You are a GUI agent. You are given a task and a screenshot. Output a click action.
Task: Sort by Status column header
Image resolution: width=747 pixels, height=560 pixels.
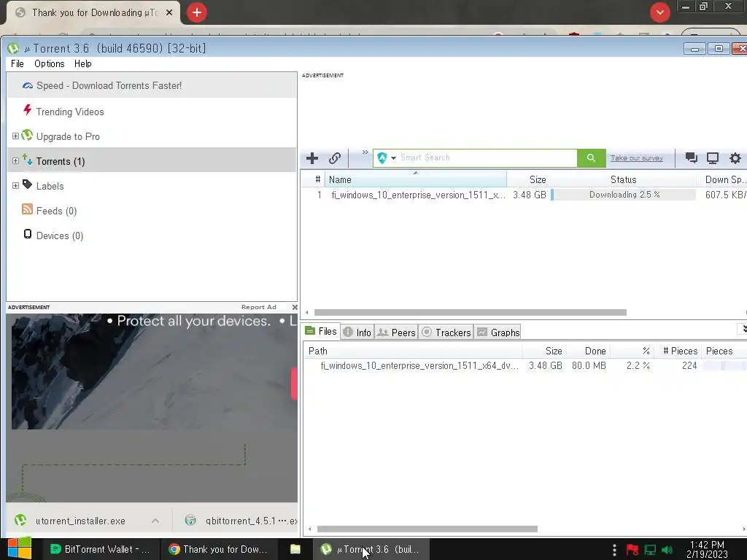tap(623, 179)
